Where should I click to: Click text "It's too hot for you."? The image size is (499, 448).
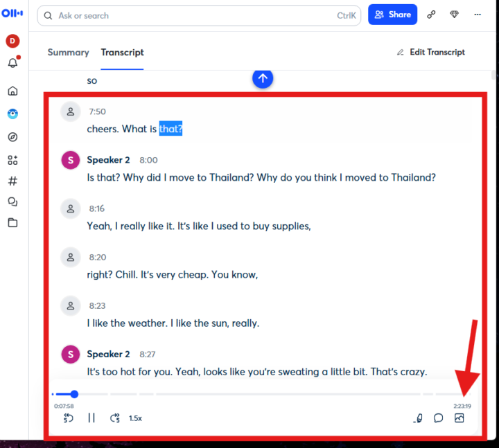click(130, 372)
